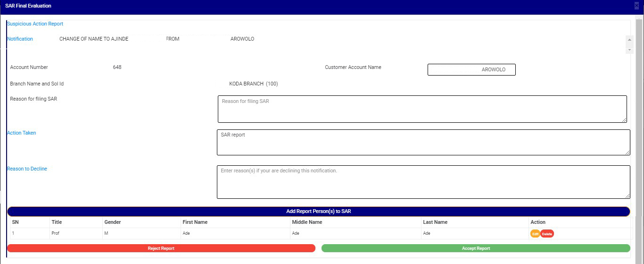Screen dimensions: 644x264
Task: Focus the Customer Account Name field
Action: [x=471, y=70]
